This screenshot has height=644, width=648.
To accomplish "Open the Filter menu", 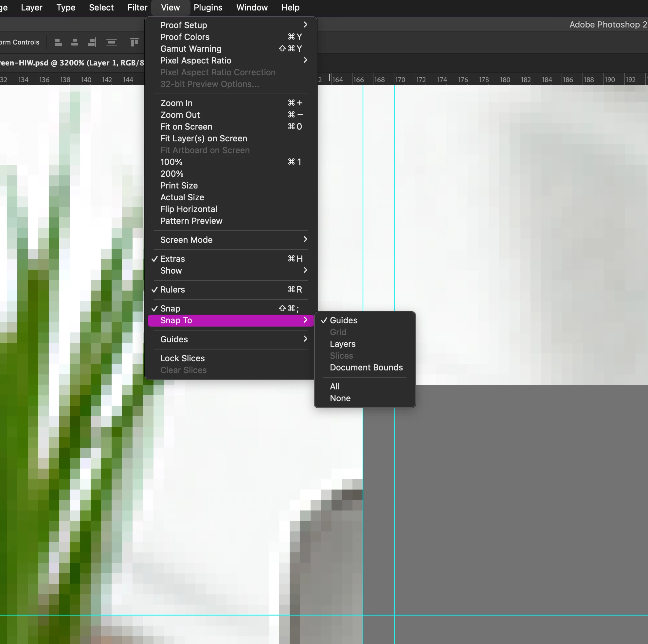I will pyautogui.click(x=137, y=8).
